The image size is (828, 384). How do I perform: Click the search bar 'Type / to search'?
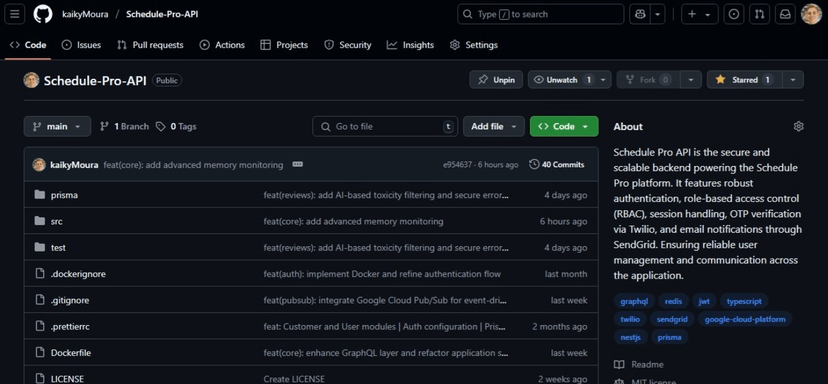pyautogui.click(x=541, y=14)
